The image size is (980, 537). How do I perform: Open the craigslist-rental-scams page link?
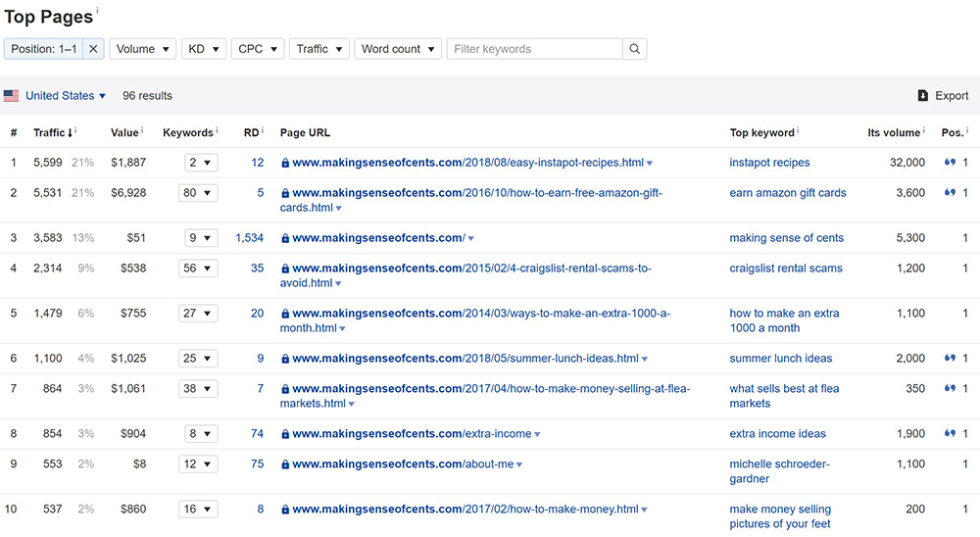[465, 275]
